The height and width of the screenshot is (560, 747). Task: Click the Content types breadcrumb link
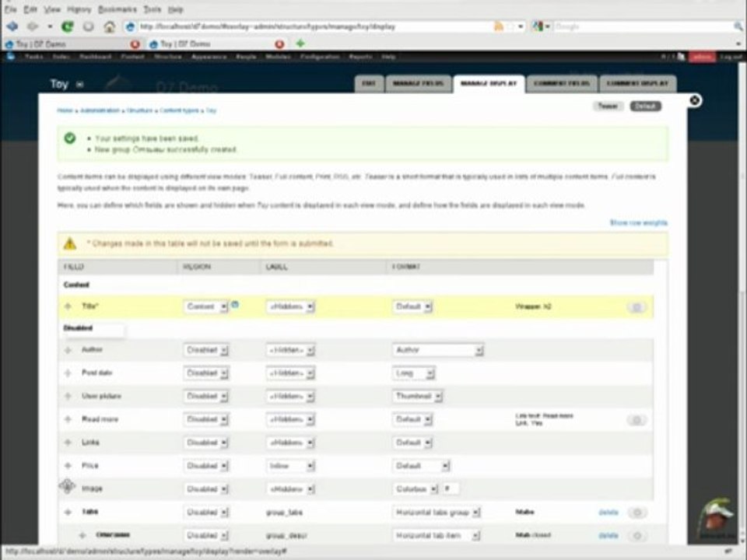[x=179, y=110]
